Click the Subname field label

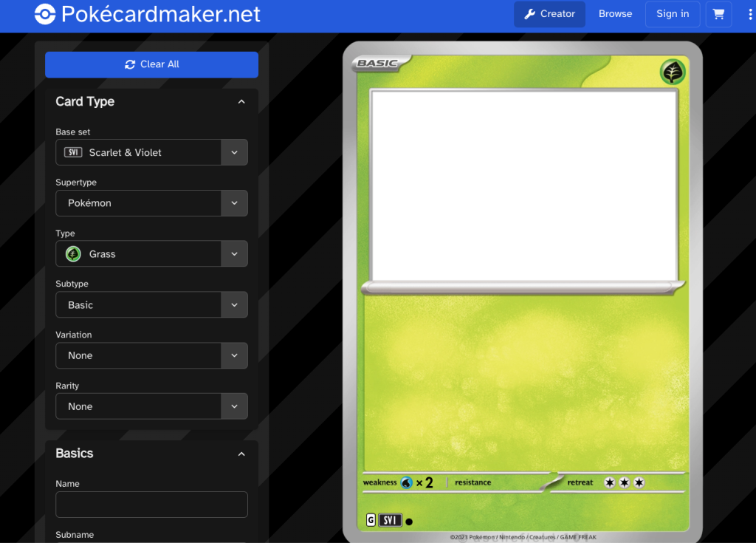coord(75,535)
